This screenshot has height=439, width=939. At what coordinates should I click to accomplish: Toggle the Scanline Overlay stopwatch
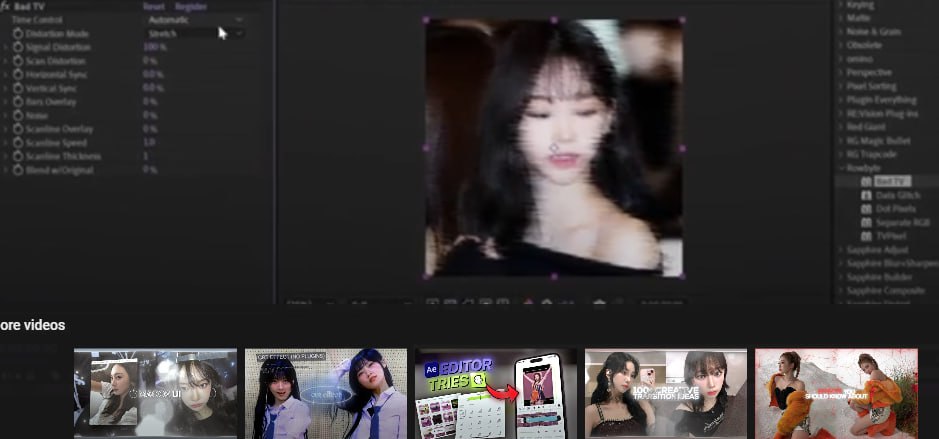coord(18,129)
